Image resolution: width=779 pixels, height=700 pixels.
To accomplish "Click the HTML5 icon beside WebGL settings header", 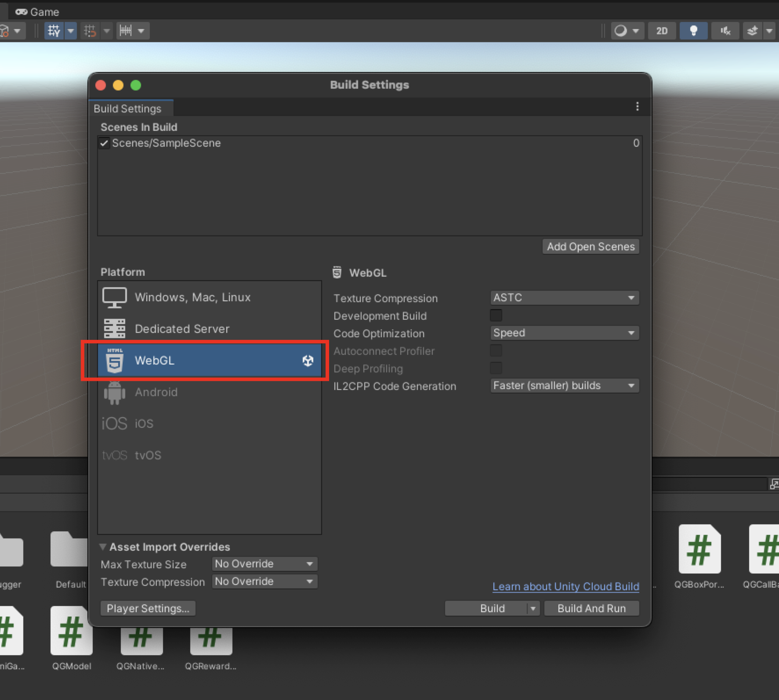I will click(337, 272).
